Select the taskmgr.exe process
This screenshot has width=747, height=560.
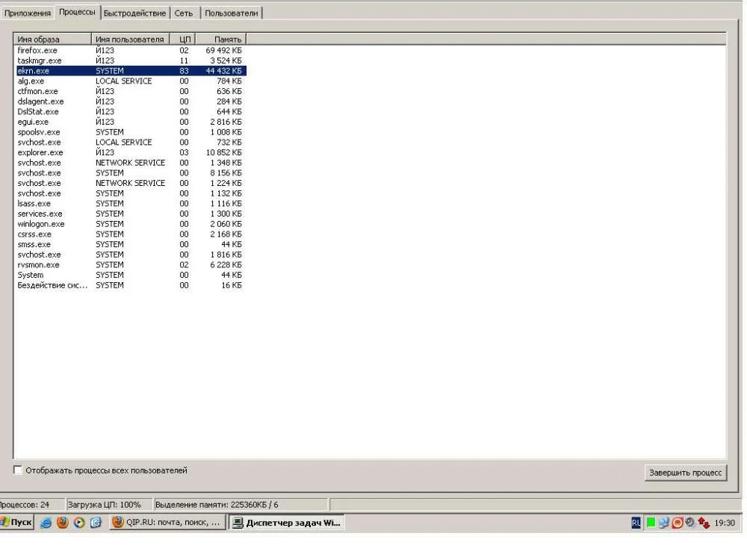tap(131, 60)
